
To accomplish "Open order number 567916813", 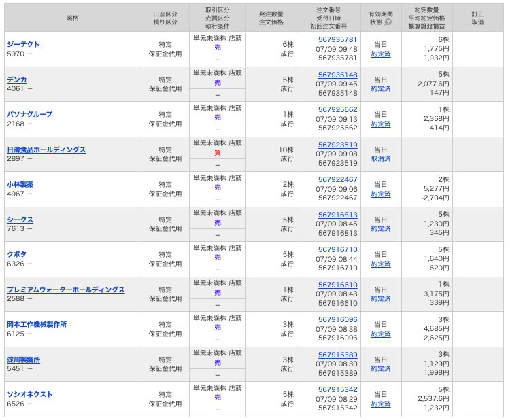I will 337,215.
